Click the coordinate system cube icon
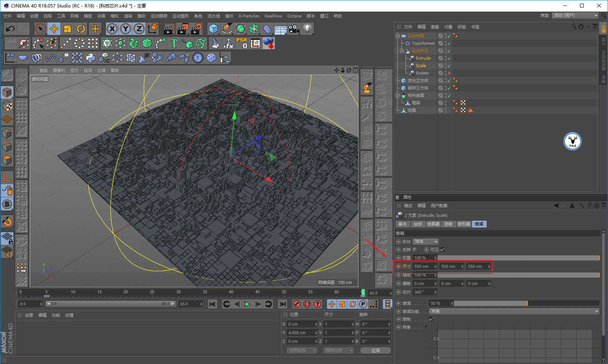The width and height of the screenshot is (608, 364). point(152,29)
